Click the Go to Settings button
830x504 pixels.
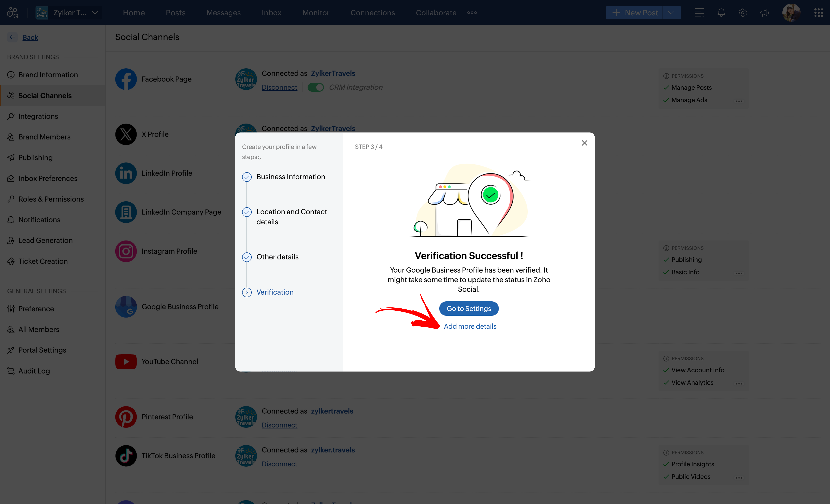[469, 308]
